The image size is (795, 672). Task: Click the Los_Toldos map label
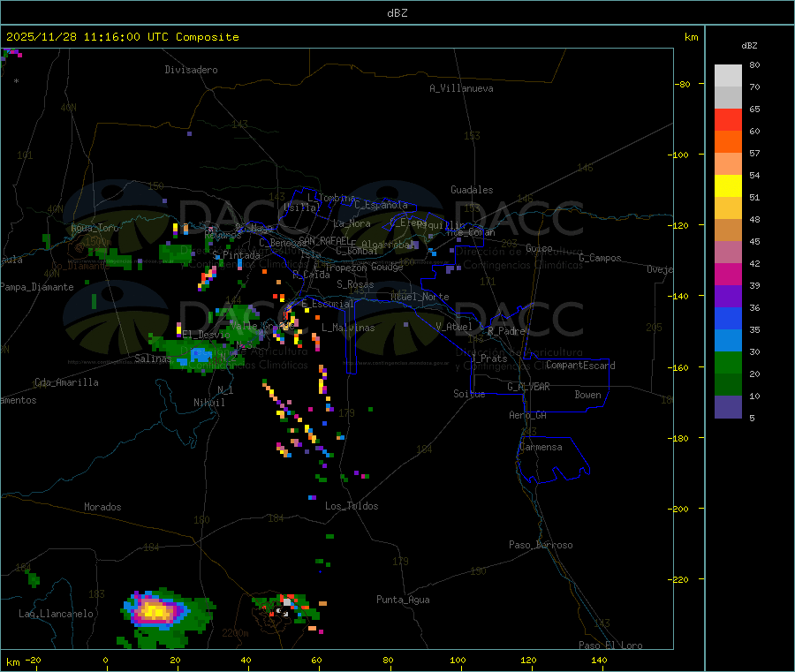(352, 506)
